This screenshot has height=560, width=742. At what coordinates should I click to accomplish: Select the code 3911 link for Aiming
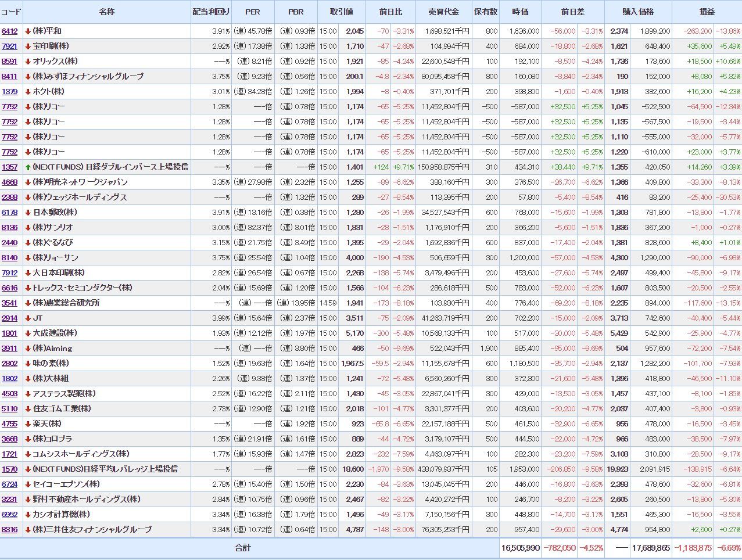click(x=9, y=348)
